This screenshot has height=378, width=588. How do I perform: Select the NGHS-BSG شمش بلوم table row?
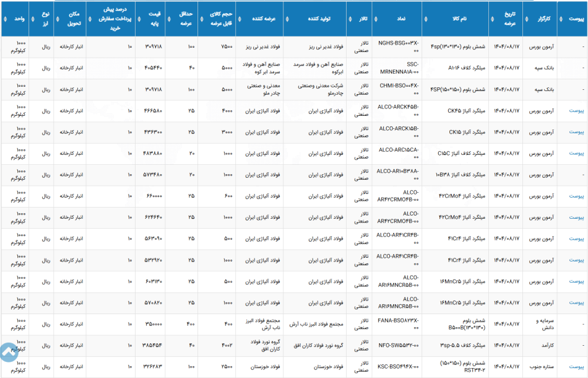[x=294, y=47]
